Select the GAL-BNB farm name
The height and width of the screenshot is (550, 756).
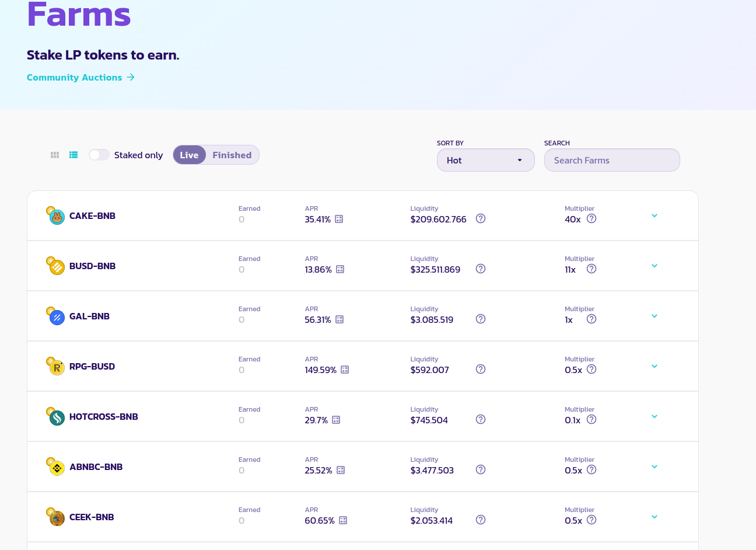[x=89, y=316]
